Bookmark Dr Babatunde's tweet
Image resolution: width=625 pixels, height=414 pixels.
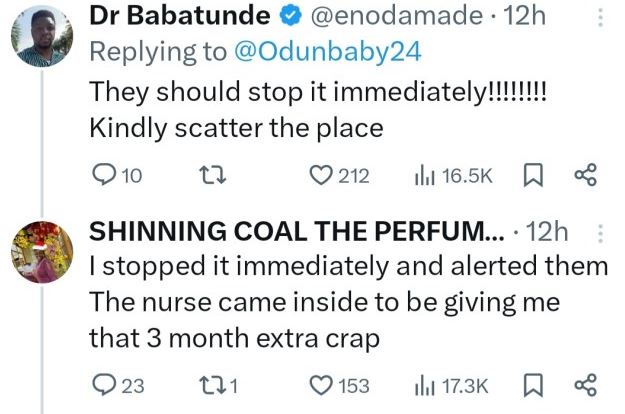tap(532, 175)
